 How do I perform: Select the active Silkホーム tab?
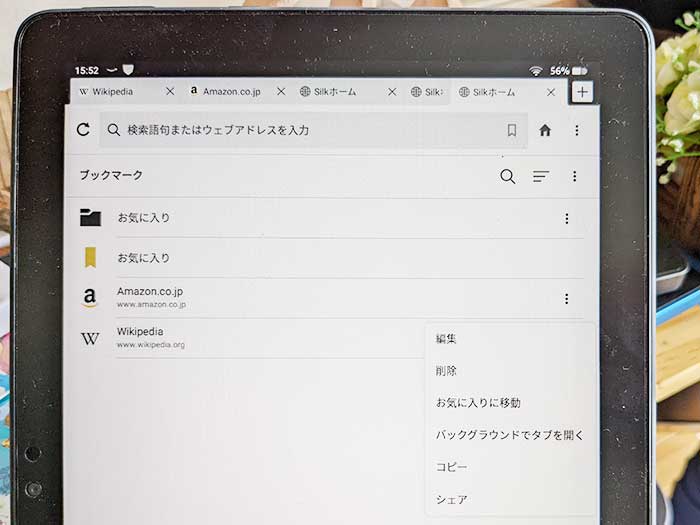tap(493, 92)
